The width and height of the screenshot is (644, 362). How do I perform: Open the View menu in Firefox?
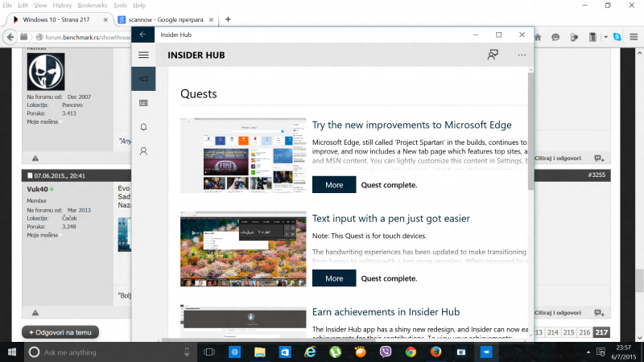[x=40, y=6]
